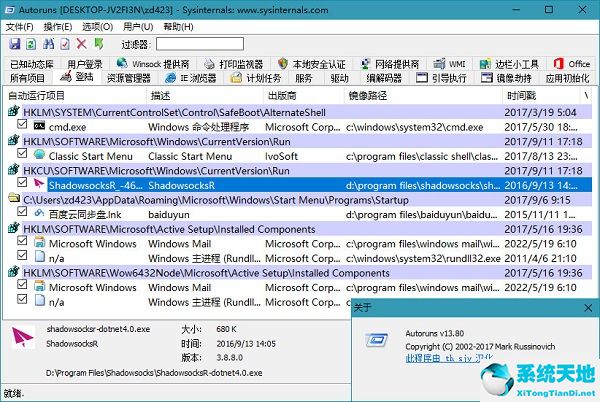Click the Save toolbar icon
The image size is (600, 402).
[x=15, y=44]
